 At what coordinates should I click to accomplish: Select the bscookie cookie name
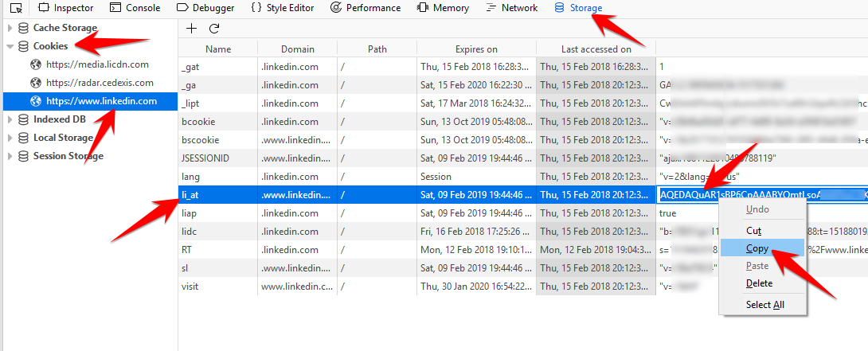coord(201,140)
